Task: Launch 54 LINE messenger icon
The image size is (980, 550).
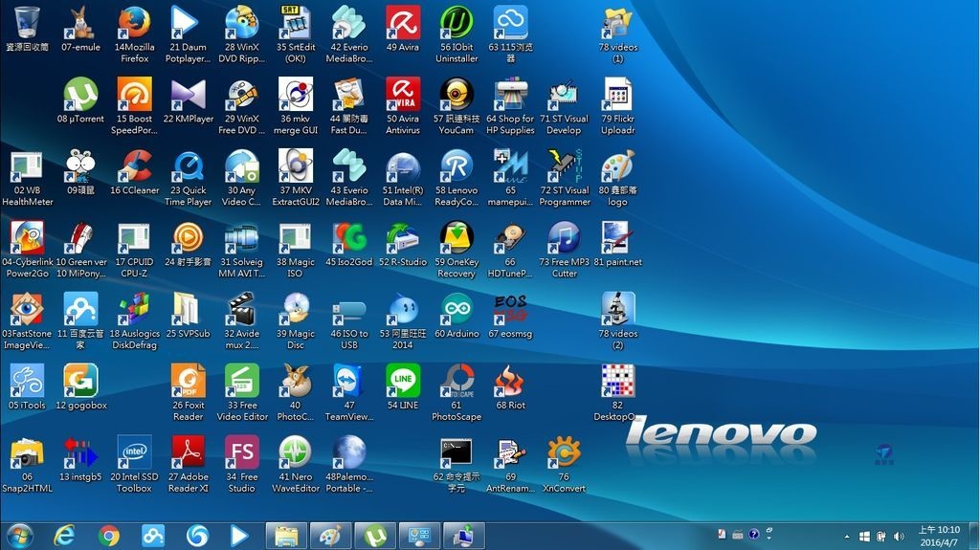Action: click(403, 382)
